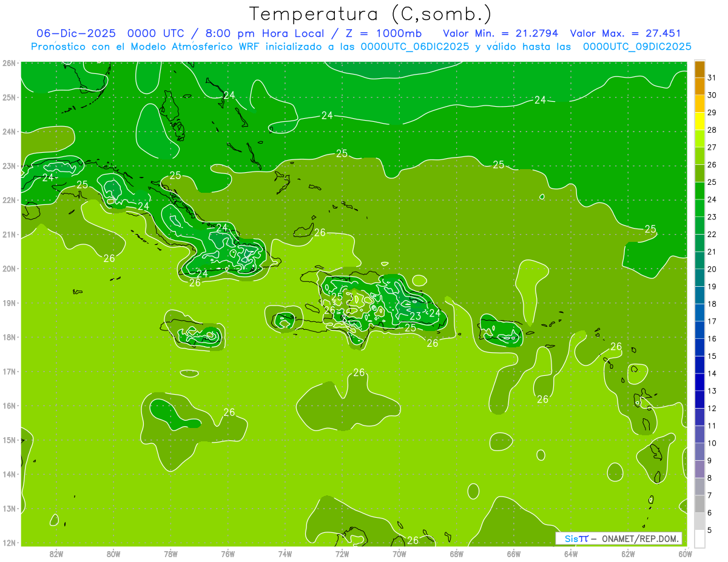Pick the brown swatch above the 31 label
This screenshot has width=728, height=562.
pos(699,69)
